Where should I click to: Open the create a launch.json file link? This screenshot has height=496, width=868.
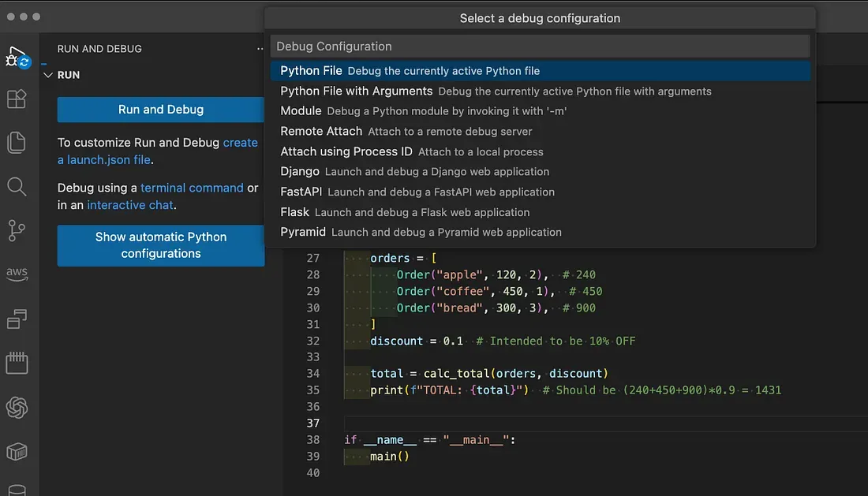[x=157, y=151]
